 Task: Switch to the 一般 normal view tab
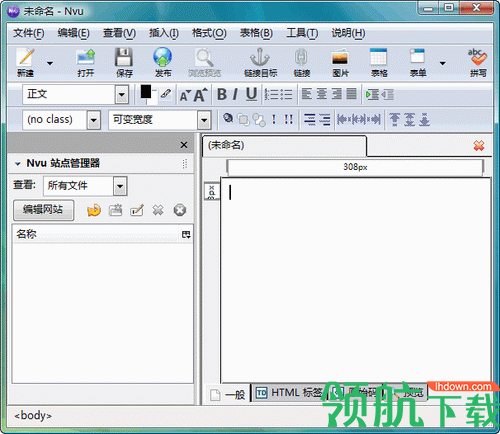point(228,394)
